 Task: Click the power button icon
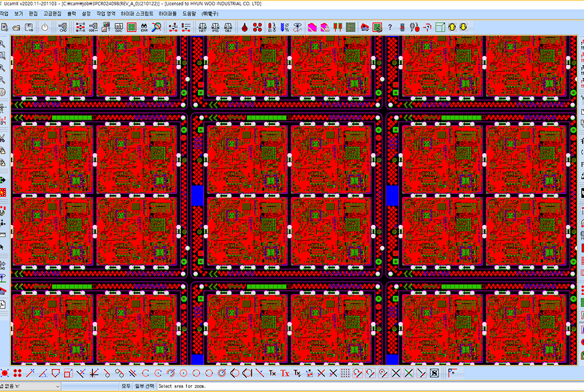45,27
